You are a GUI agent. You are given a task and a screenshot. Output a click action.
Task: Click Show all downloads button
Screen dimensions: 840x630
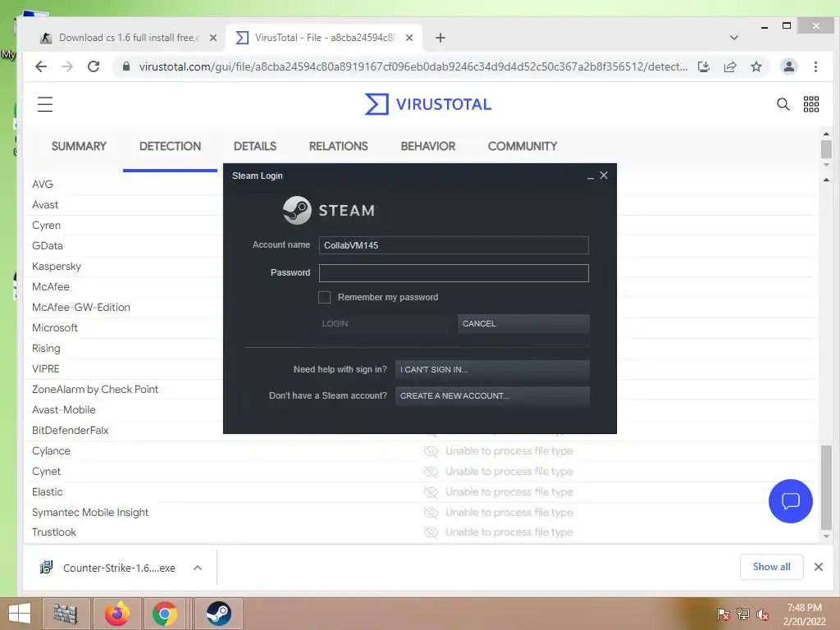pos(771,567)
